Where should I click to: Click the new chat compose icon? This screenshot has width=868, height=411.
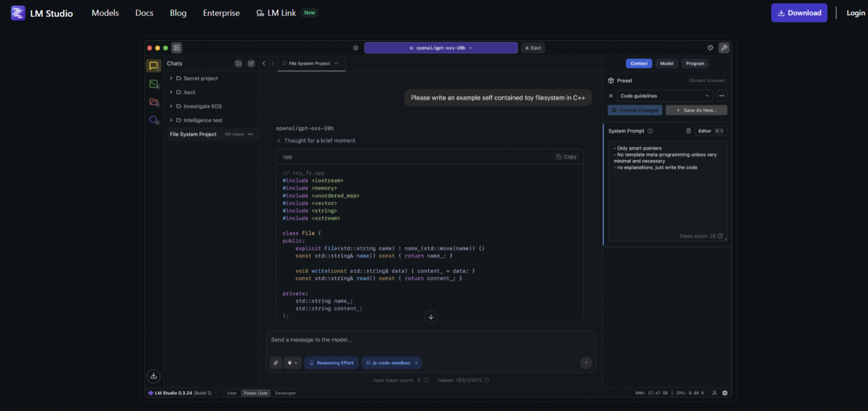point(251,63)
